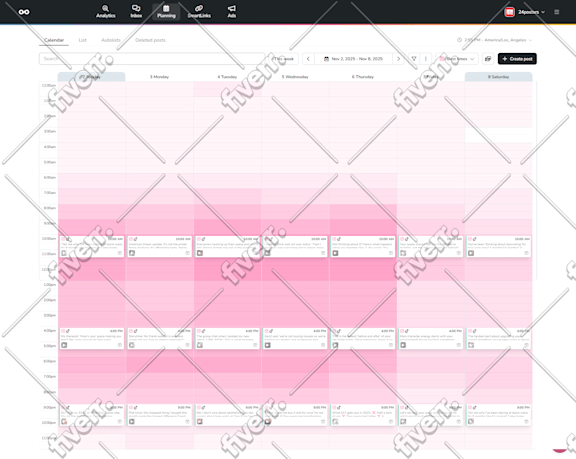Image resolution: width=576 pixels, height=459 pixels.
Task: Click the trophy icon in toolbar
Action: 414,59
